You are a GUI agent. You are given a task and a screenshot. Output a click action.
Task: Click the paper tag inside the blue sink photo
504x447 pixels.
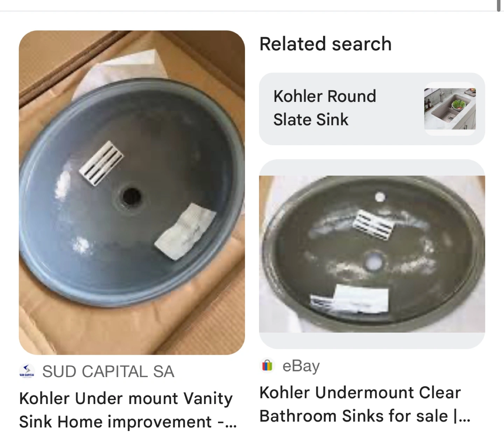click(x=185, y=232)
